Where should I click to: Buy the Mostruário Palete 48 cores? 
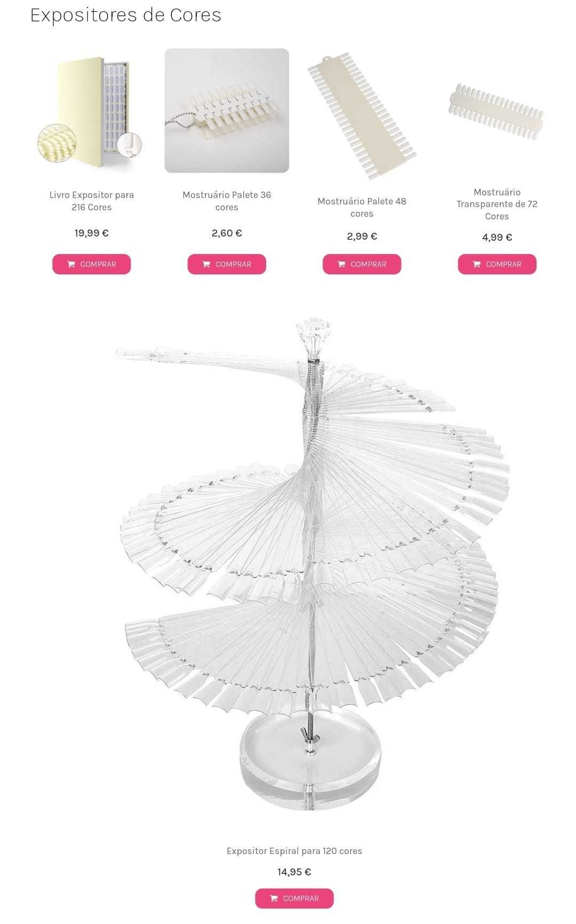point(362,264)
